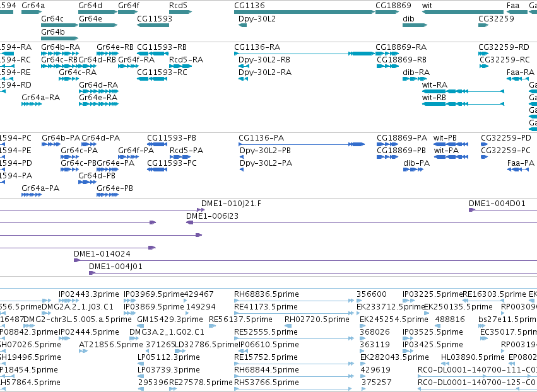Open the Faa-RA transcript label
This screenshot has width=537, height=392.
[521, 72]
